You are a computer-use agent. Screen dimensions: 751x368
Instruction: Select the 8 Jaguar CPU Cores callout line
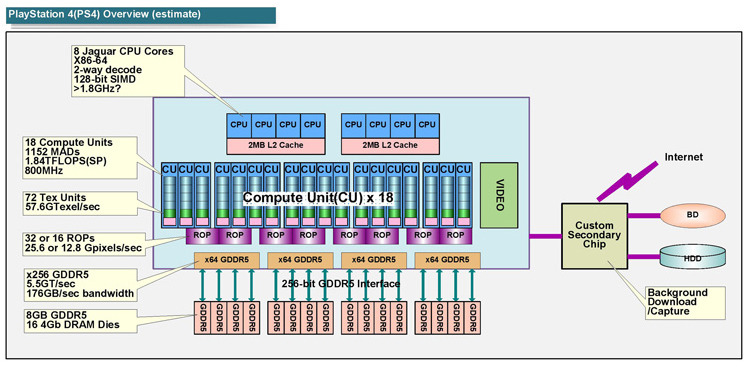(123, 51)
